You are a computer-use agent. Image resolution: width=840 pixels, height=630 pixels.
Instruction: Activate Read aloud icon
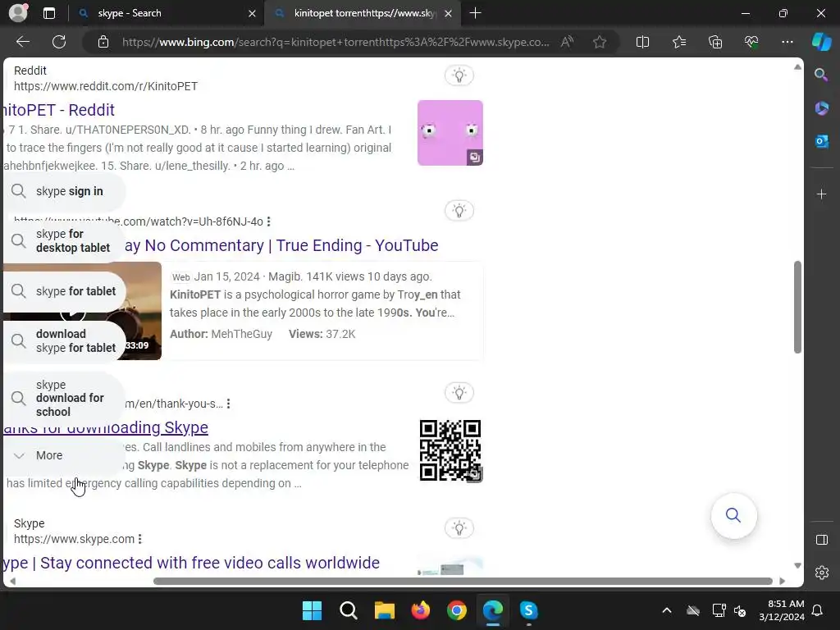567,42
